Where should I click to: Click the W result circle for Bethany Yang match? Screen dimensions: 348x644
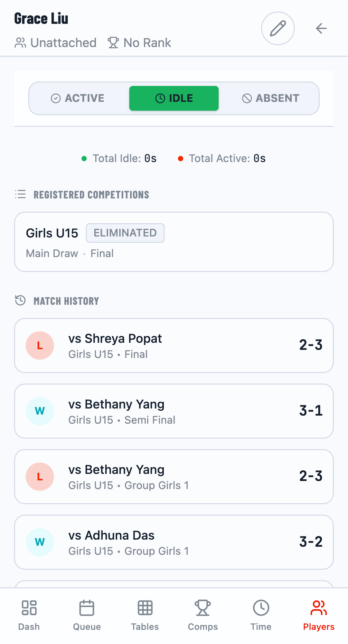point(40,411)
